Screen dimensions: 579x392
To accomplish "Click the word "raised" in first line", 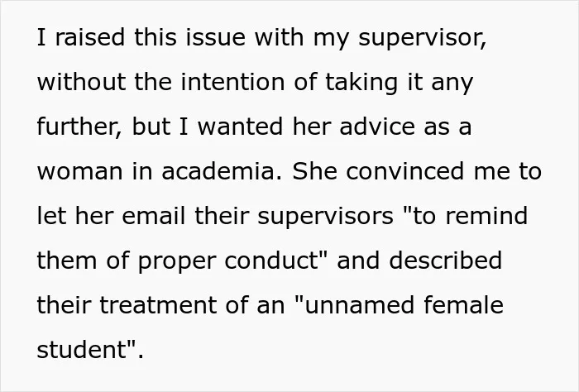I will click(x=89, y=37).
